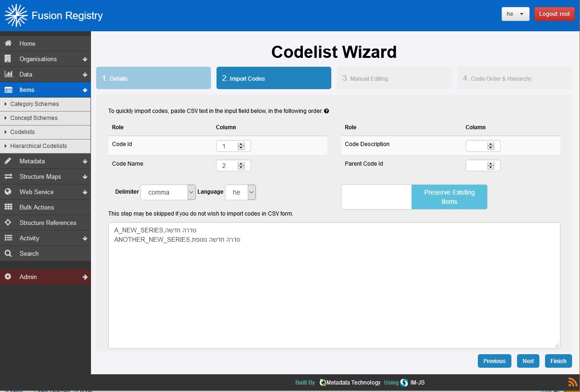
Task: Click the Data bar chart icon
Action: point(8,74)
